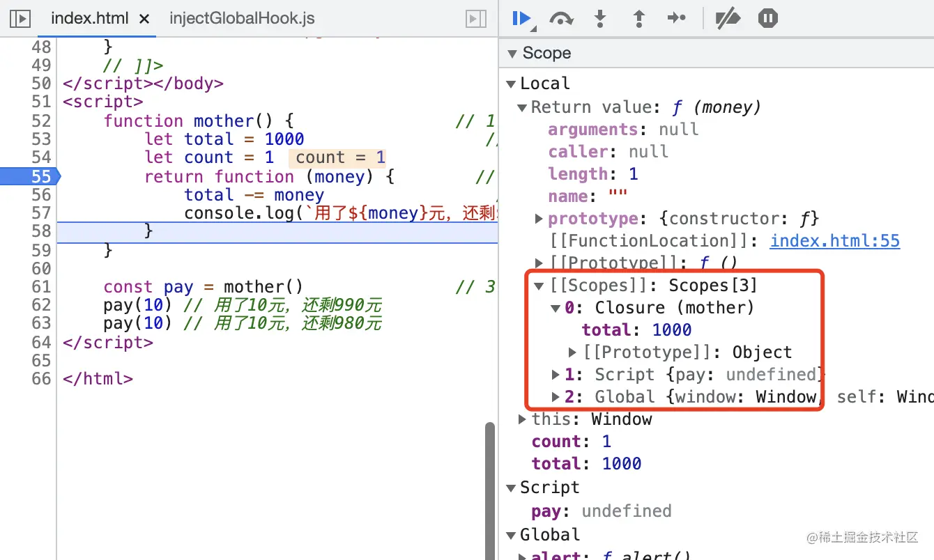
Task: Select 'pay: undefined' under Script
Action: (x=602, y=511)
